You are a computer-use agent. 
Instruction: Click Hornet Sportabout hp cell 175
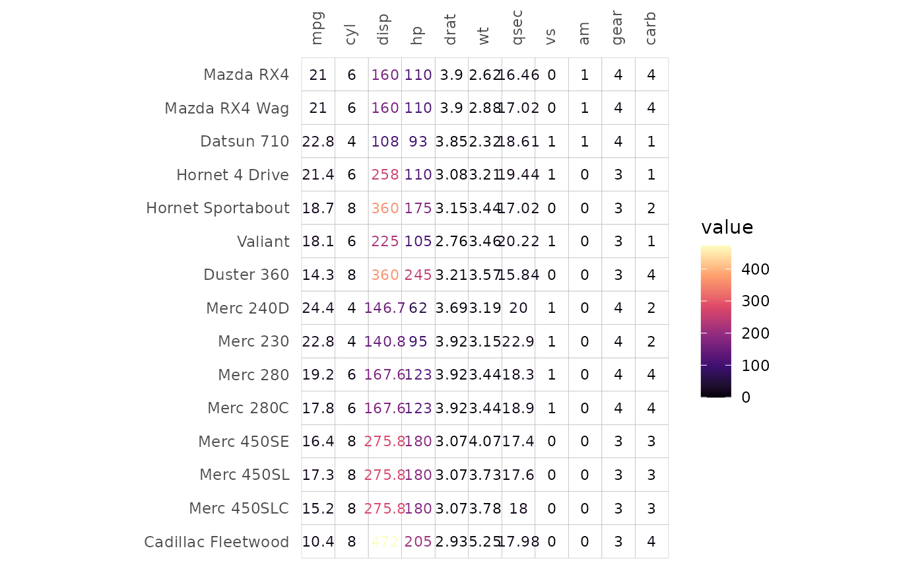(418, 208)
